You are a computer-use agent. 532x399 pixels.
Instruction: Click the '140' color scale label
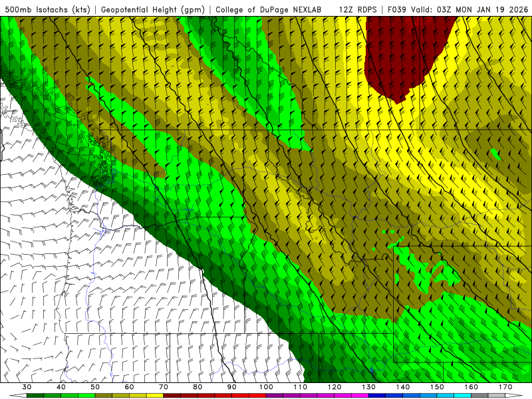[x=403, y=387]
